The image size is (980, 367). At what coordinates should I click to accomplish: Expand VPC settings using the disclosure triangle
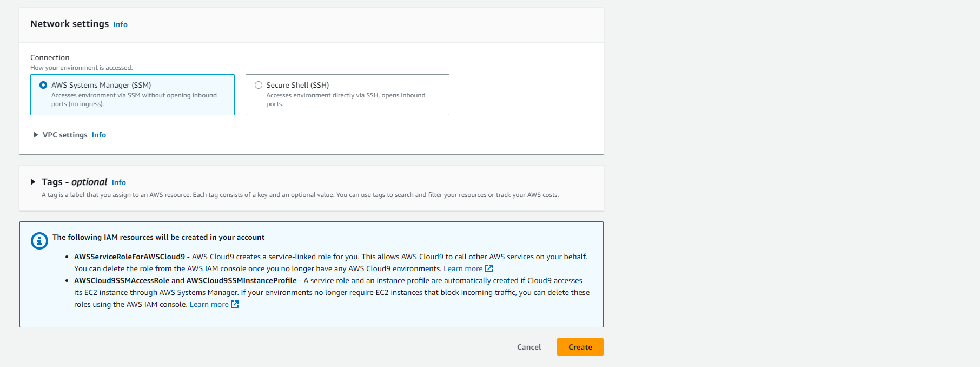(x=36, y=135)
